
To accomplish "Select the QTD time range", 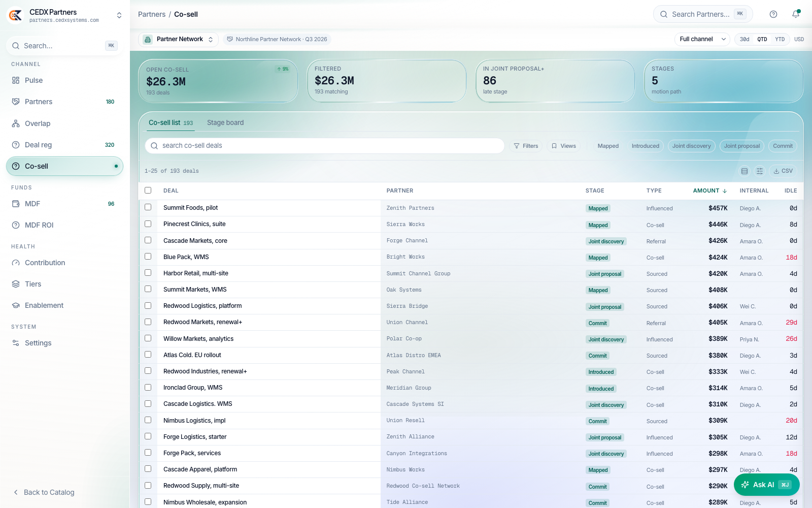I will (x=762, y=39).
